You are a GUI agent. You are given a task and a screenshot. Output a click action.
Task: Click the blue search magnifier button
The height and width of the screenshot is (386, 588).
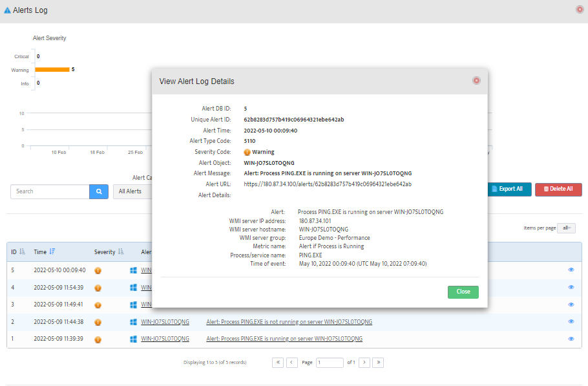[99, 191]
